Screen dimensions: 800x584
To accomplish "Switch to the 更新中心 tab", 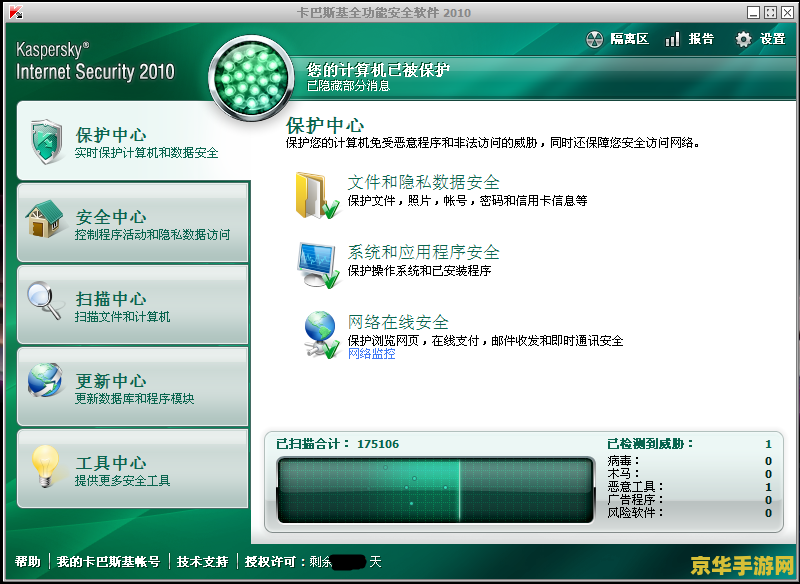I will pos(133,387).
